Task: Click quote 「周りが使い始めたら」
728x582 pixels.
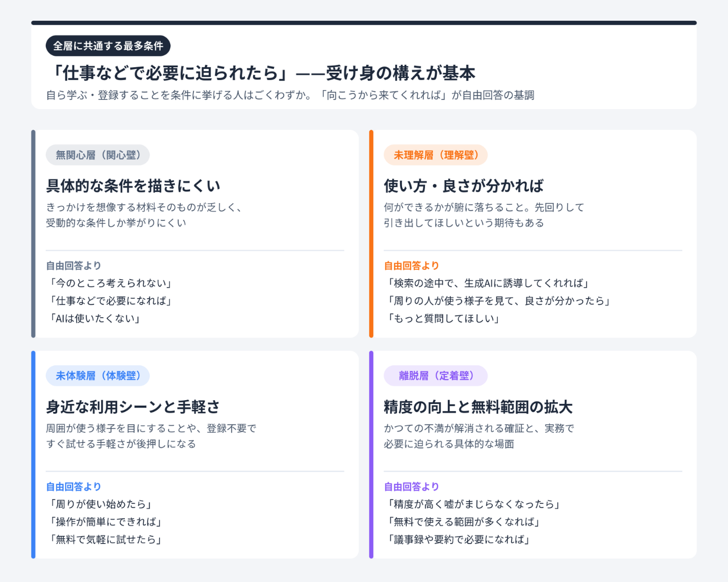Action: pos(100,504)
